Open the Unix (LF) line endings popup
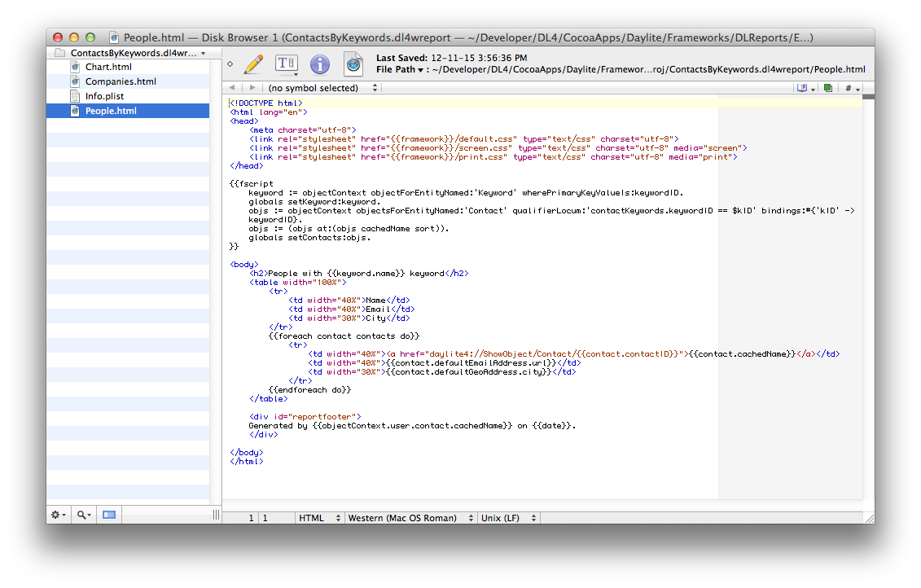This screenshot has height=588, width=921. click(x=509, y=518)
